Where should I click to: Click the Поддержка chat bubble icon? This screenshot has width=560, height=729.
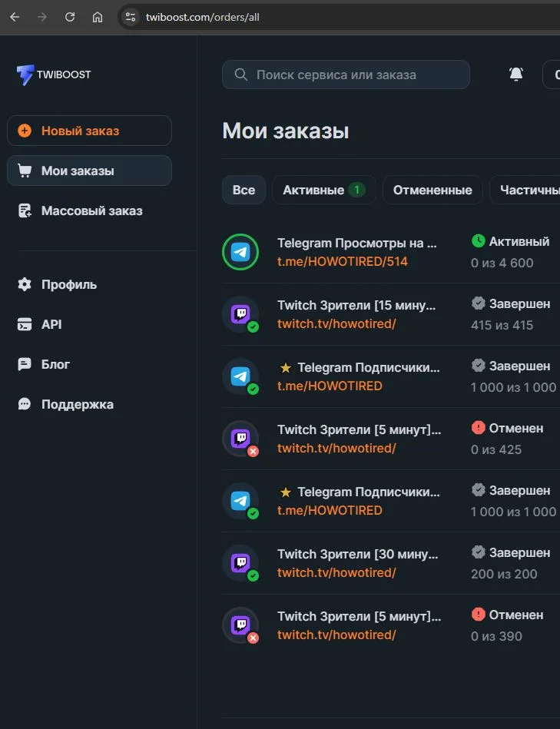[x=25, y=404]
